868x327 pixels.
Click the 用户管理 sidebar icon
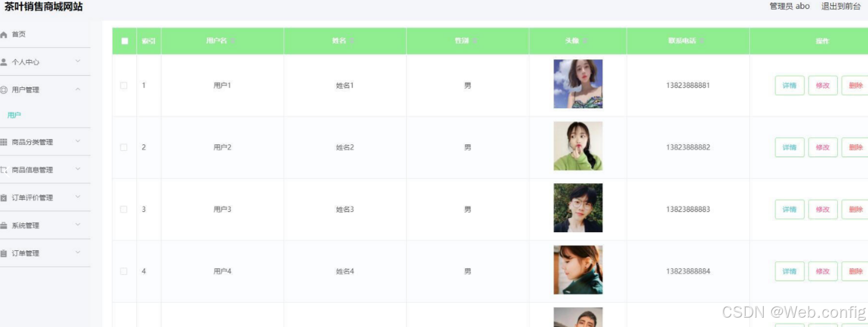point(3,90)
